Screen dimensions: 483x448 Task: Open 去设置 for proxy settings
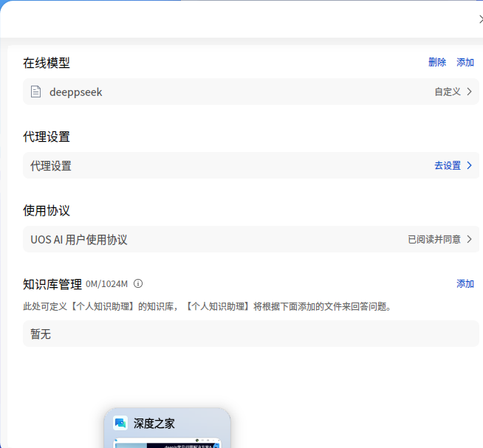pyautogui.click(x=448, y=165)
